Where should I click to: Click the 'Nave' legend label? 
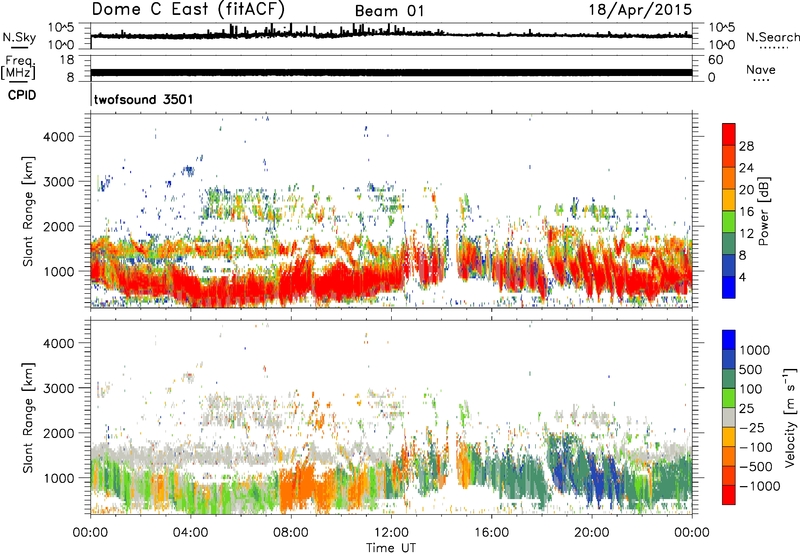[x=761, y=70]
